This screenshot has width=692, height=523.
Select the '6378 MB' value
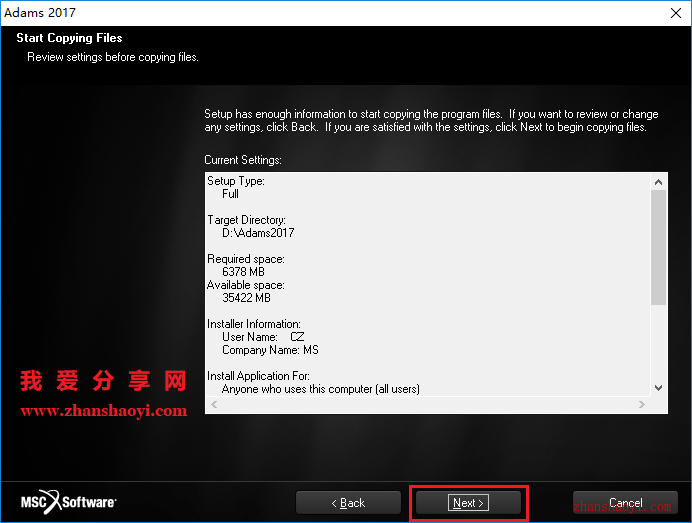click(243, 271)
